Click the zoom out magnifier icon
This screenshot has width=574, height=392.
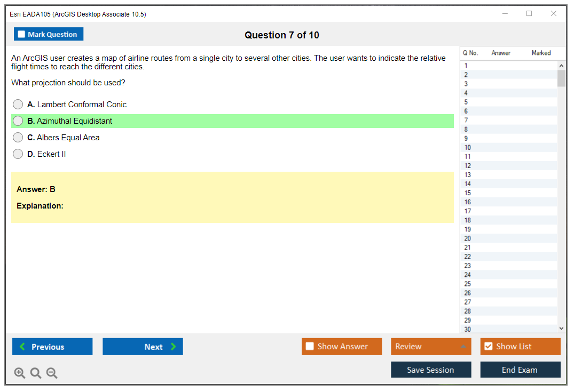pyautogui.click(x=52, y=373)
